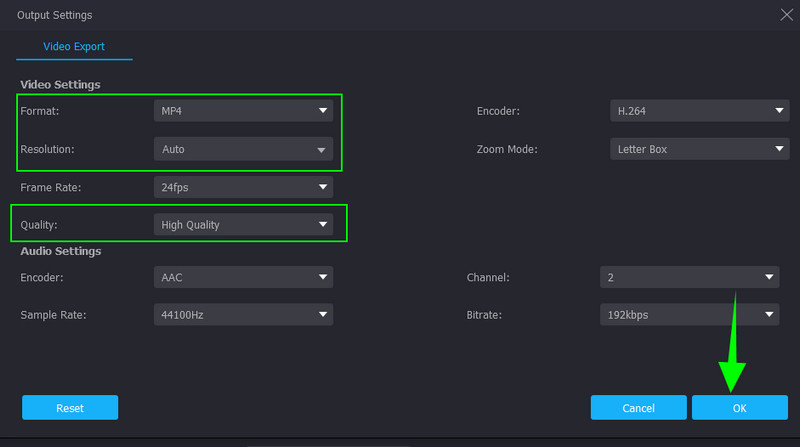The width and height of the screenshot is (800, 447).
Task: Click the Frame Rate dropdown arrow
Action: point(322,187)
